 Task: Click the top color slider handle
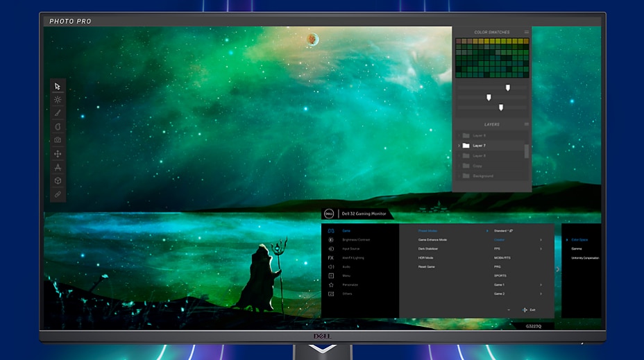pos(508,87)
